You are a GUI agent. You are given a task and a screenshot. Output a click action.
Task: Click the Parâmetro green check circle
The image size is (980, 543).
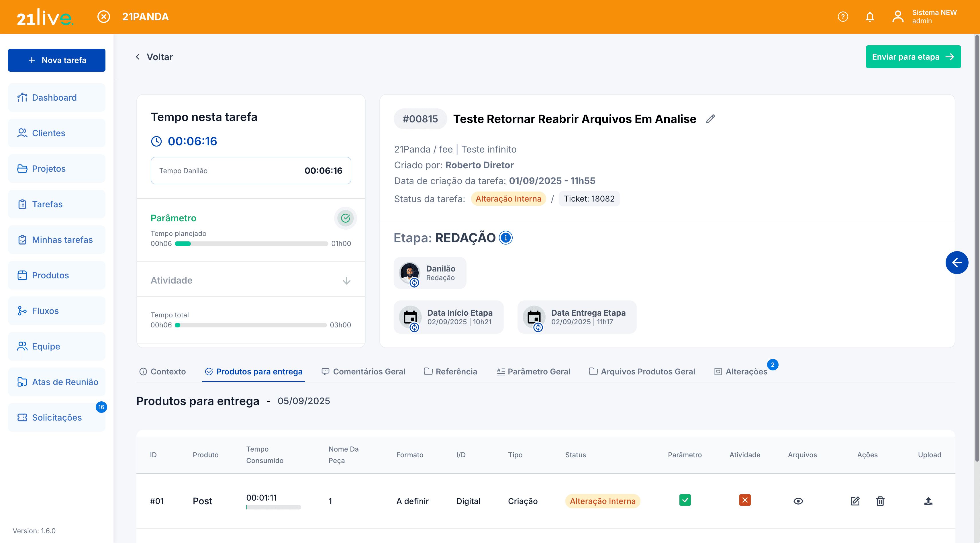tap(345, 218)
